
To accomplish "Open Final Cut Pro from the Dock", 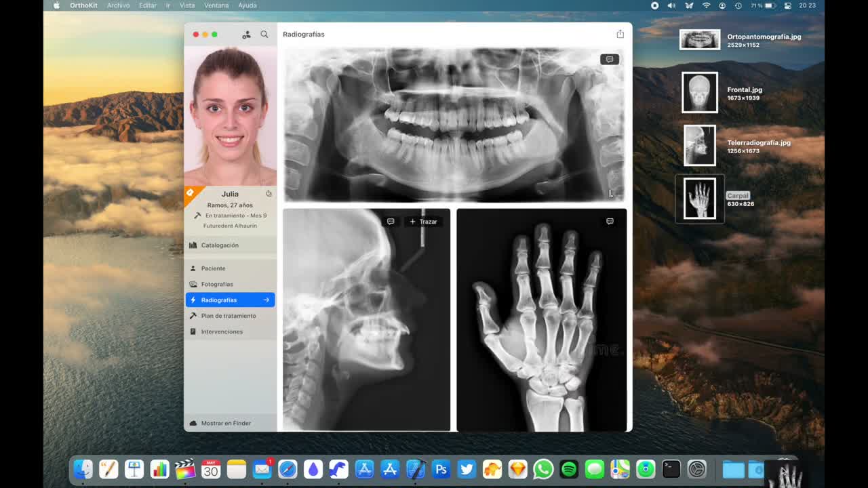I will [x=185, y=469].
